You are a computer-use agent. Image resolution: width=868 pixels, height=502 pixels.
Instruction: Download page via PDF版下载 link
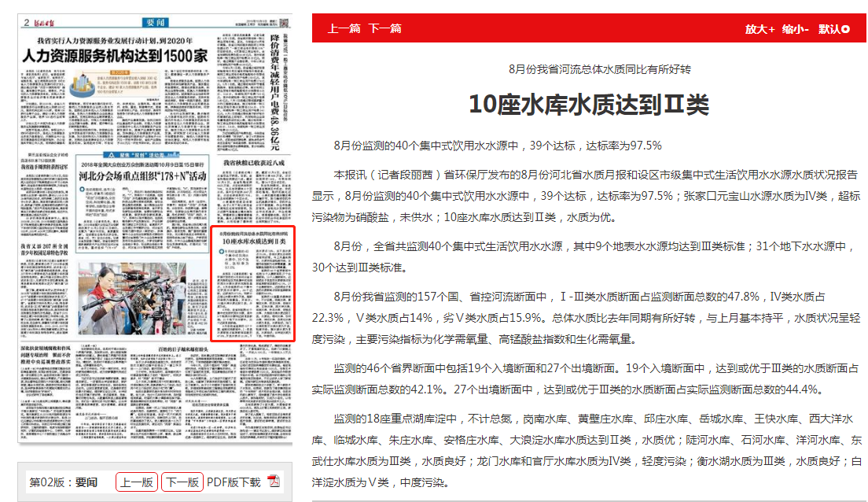click(234, 482)
